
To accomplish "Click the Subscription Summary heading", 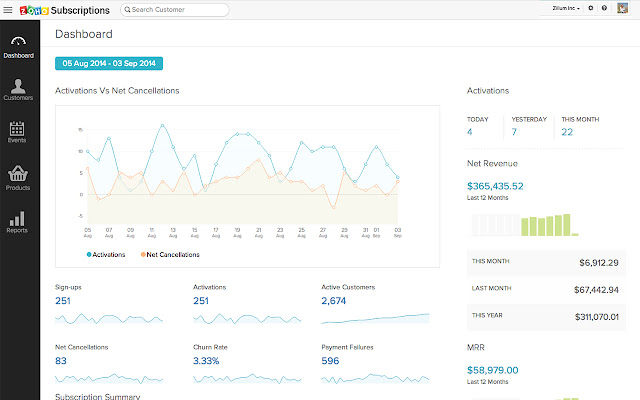I will pyautogui.click(x=98, y=396).
